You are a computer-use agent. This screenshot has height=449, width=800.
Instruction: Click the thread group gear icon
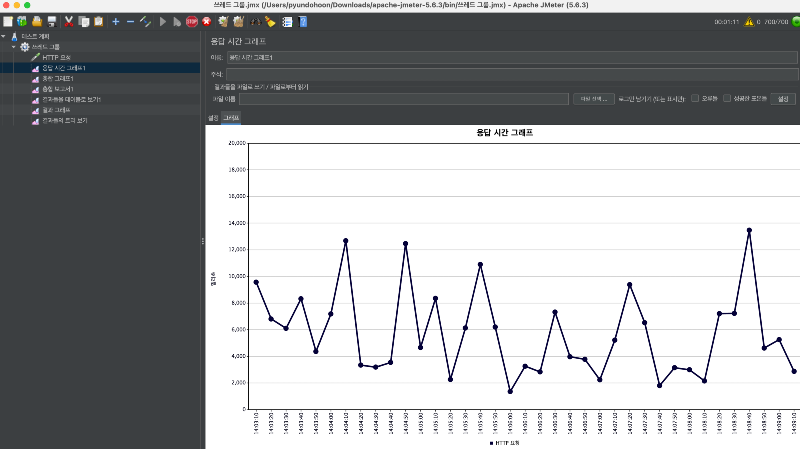(x=24, y=47)
